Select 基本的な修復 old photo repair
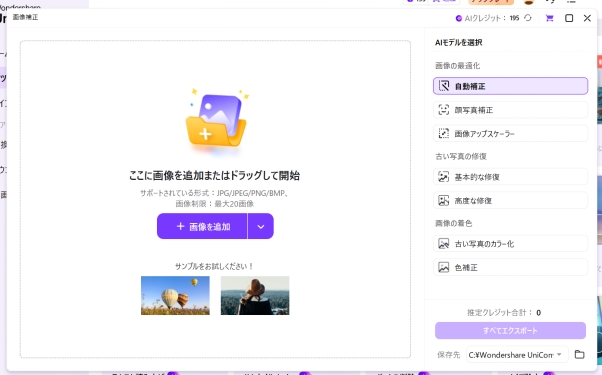Screen dimensions: 602x375 coord(510,177)
